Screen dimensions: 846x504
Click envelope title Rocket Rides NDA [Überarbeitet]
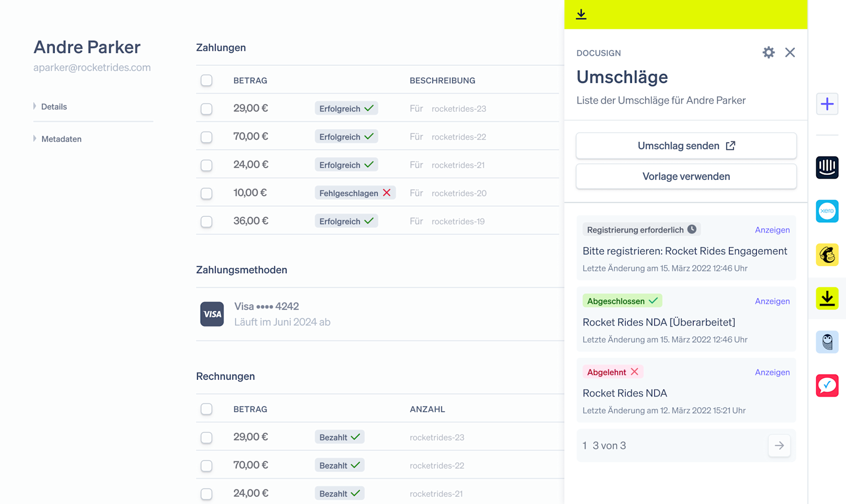coord(659,322)
